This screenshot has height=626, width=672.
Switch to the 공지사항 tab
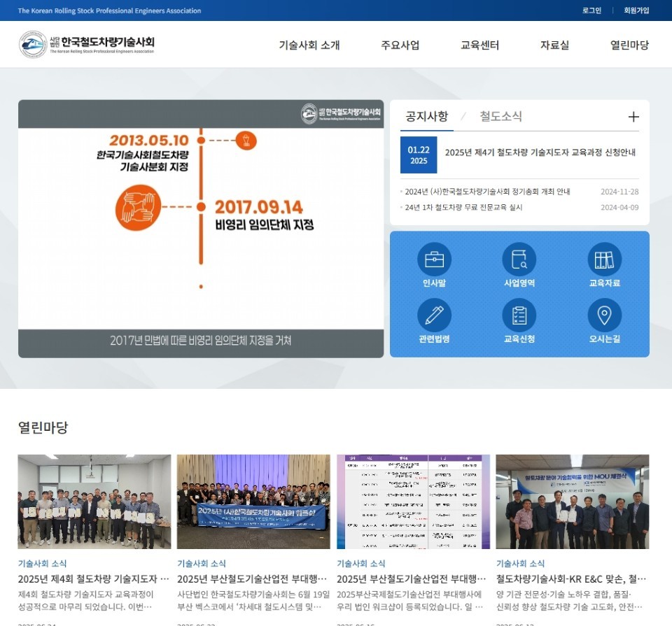click(427, 116)
